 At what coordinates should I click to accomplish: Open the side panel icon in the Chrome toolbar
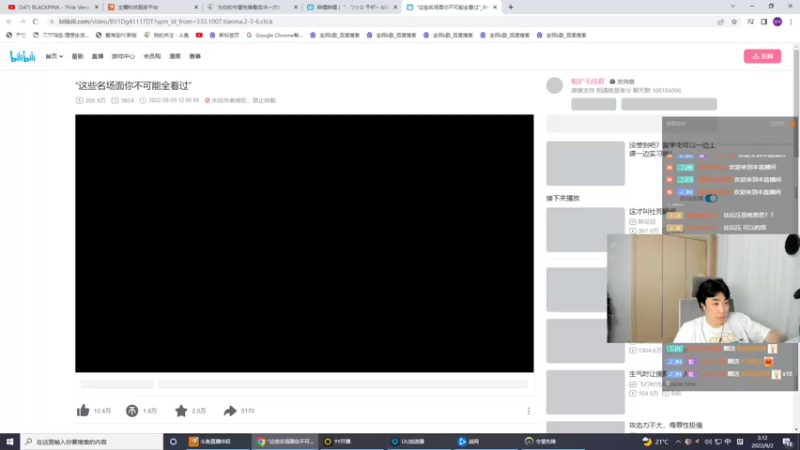(764, 21)
